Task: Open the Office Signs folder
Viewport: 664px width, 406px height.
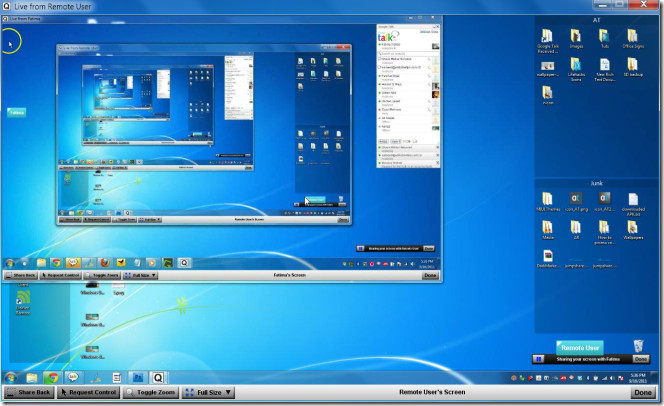Action: [633, 39]
